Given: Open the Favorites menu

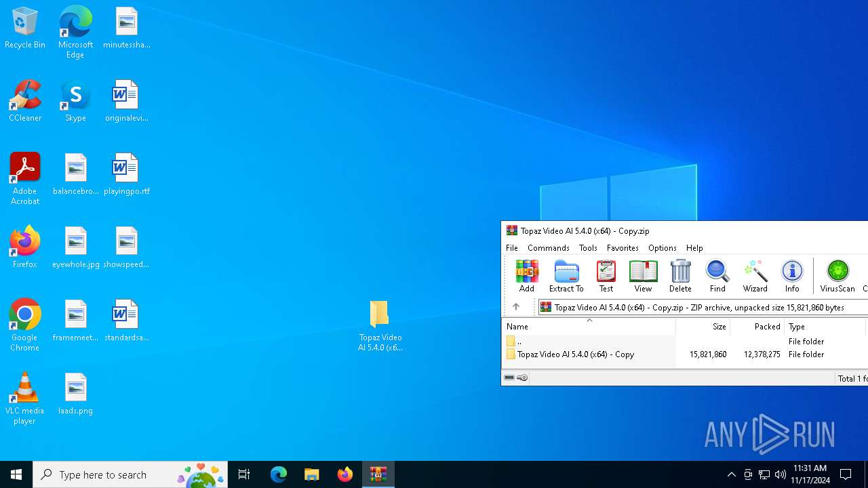Looking at the screenshot, I should coord(623,248).
